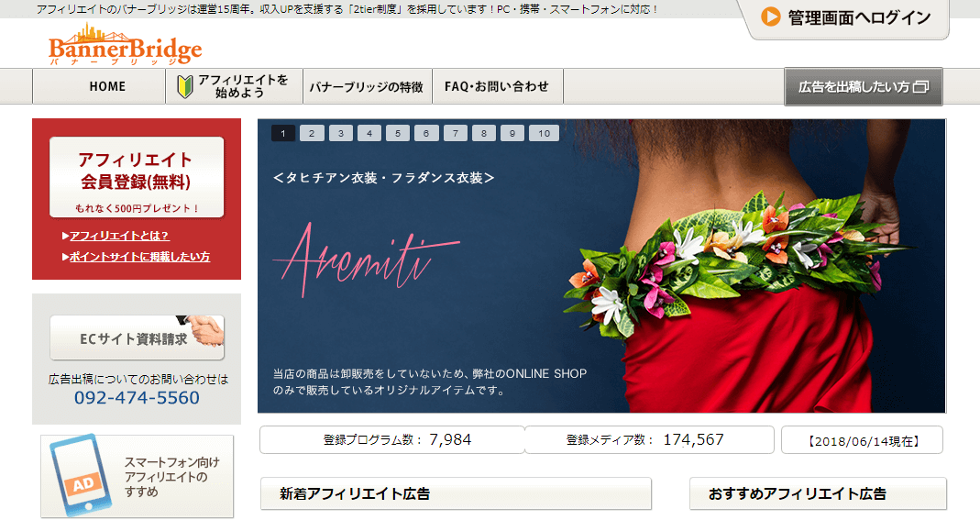Select banner slide 3
The width and height of the screenshot is (980, 520).
click(341, 133)
